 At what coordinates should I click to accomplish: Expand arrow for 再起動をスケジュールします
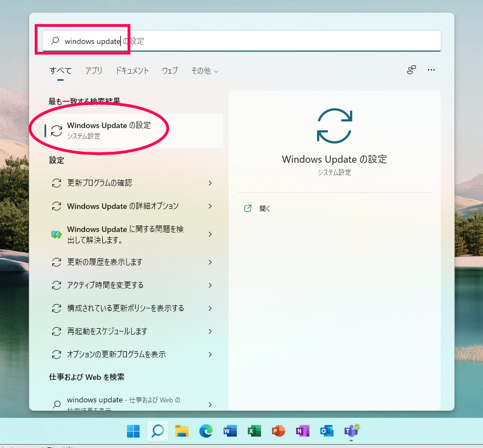210,331
